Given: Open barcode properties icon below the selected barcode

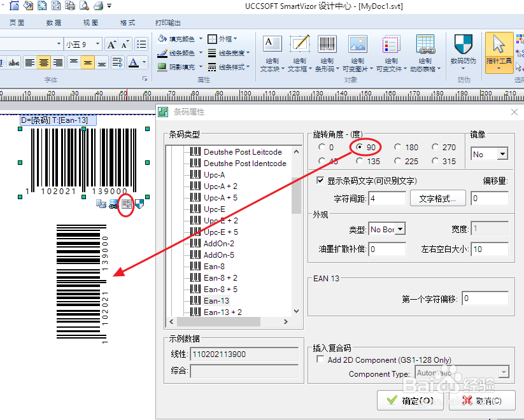Looking at the screenshot, I should (126, 204).
